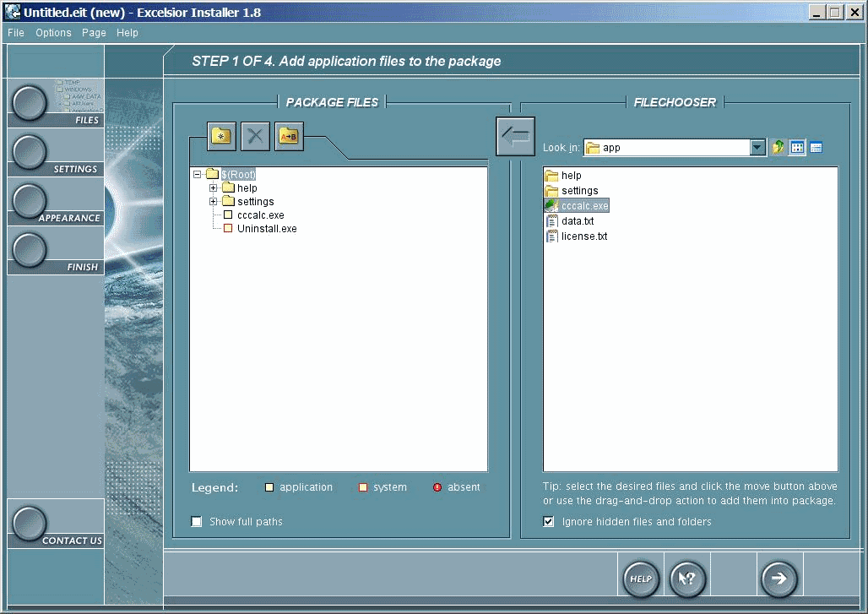
Task: Switch Filechooser to list view
Action: tap(797, 147)
